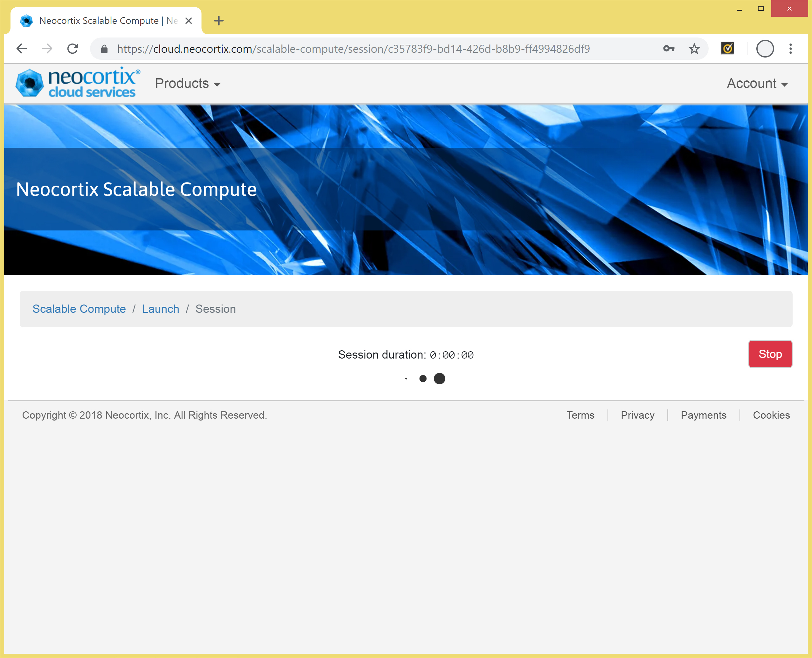The width and height of the screenshot is (812, 658).
Task: Expand the Products dropdown
Action: coord(188,83)
